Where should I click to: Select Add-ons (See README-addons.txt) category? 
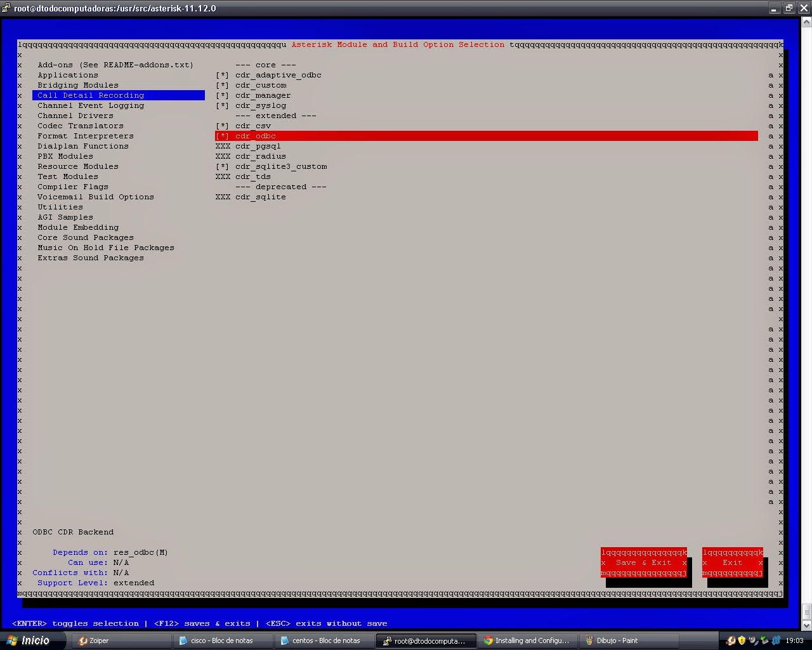(115, 65)
